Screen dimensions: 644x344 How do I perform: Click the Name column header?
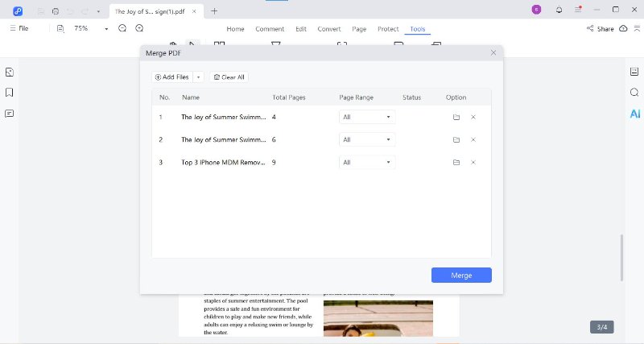191,97
